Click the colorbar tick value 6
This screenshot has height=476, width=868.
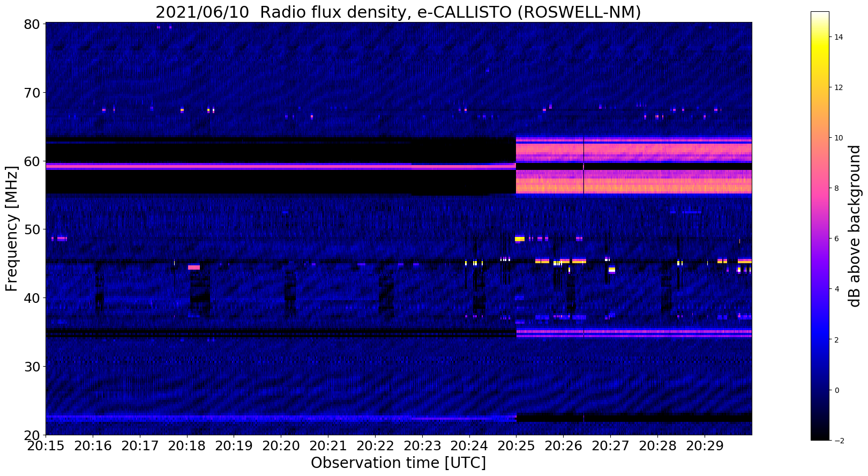[836, 239]
